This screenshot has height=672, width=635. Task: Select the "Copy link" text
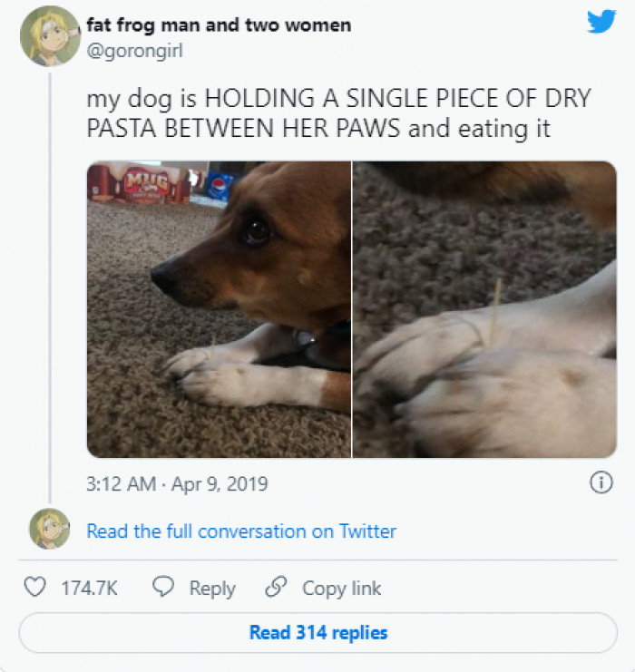pyautogui.click(x=341, y=589)
